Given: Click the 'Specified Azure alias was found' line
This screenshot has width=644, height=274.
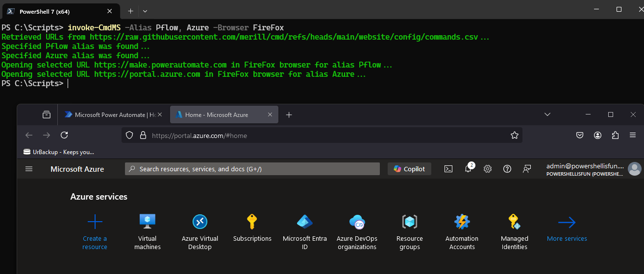Looking at the screenshot, I should click(x=76, y=56).
